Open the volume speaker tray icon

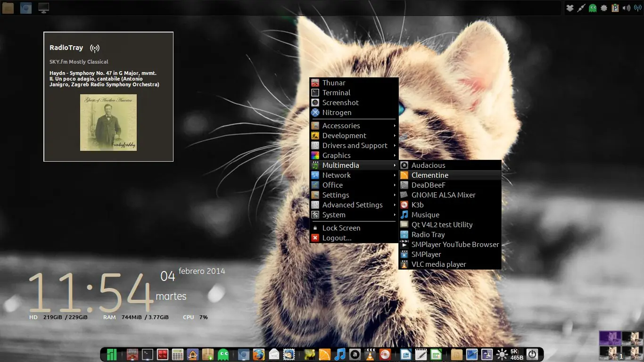(x=627, y=8)
